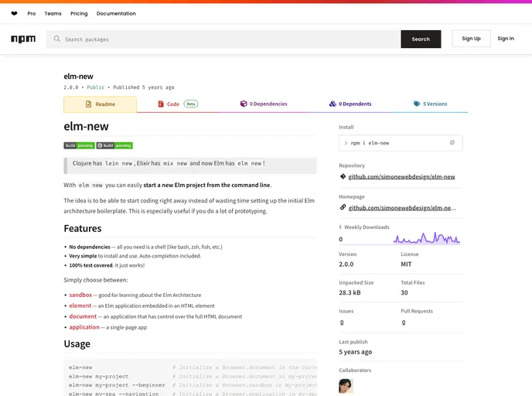The height and width of the screenshot is (396, 532).
Task: Click the Last publish 5 years ago value
Action: pos(355,352)
